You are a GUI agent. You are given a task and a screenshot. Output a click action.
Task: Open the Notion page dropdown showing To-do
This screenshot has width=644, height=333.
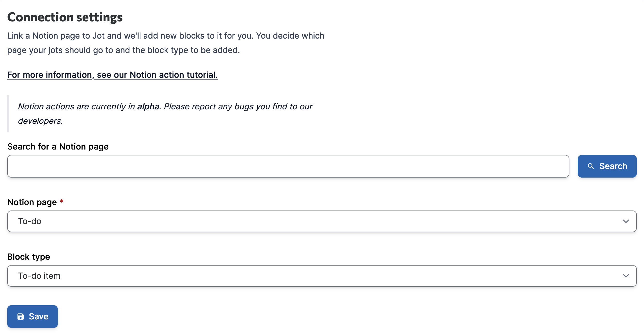click(x=321, y=221)
